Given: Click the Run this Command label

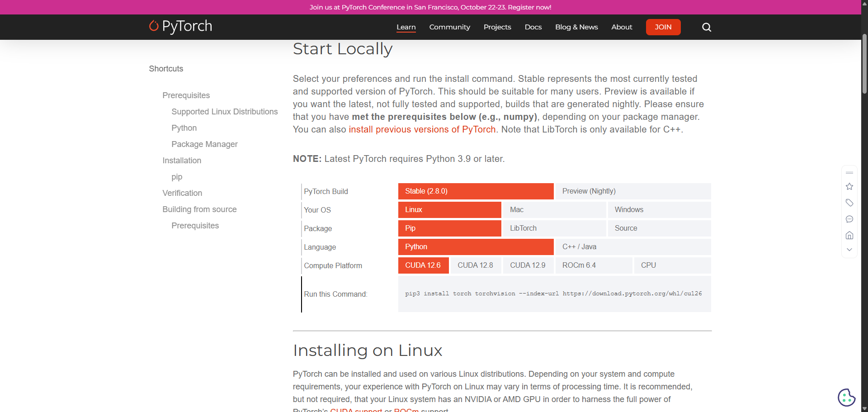Looking at the screenshot, I should [335, 294].
